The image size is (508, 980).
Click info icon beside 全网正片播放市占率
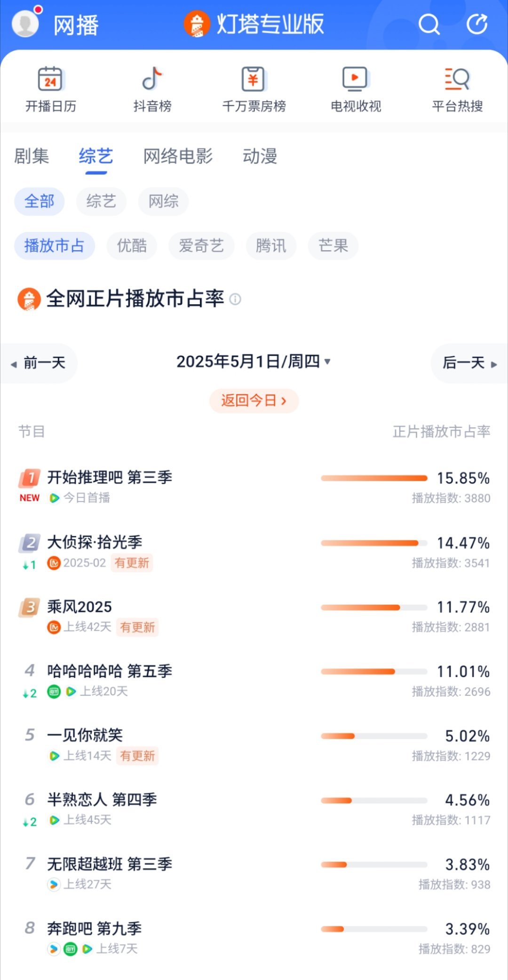click(x=235, y=299)
